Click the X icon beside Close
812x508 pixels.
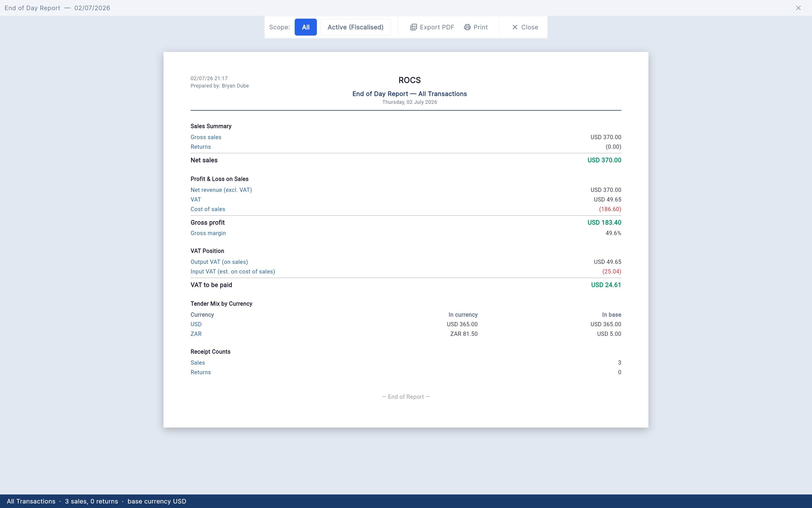[x=515, y=27]
